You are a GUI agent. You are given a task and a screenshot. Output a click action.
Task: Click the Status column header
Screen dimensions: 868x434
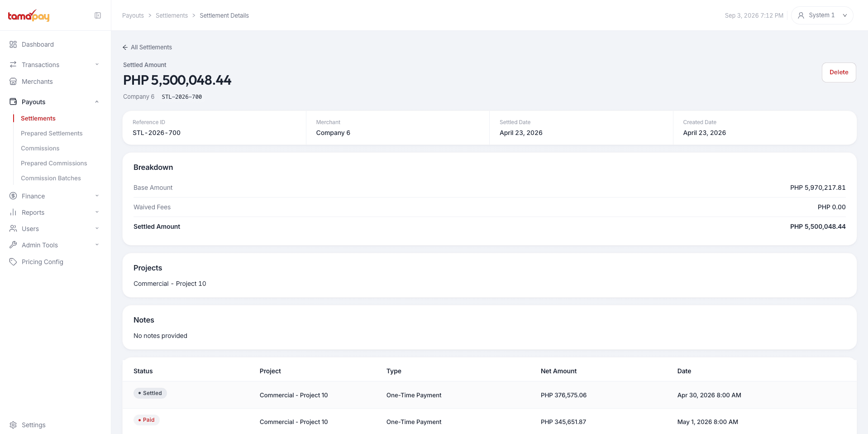click(143, 371)
